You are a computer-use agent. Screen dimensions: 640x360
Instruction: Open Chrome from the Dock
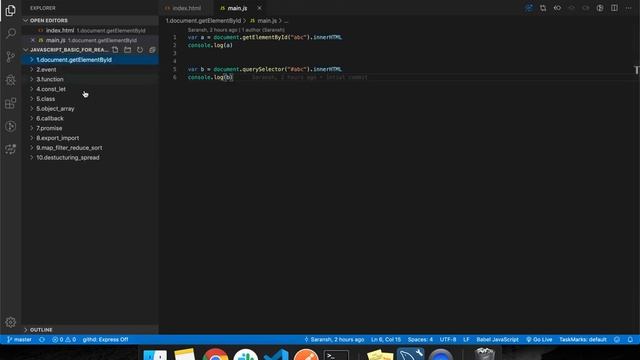[x=215, y=355]
